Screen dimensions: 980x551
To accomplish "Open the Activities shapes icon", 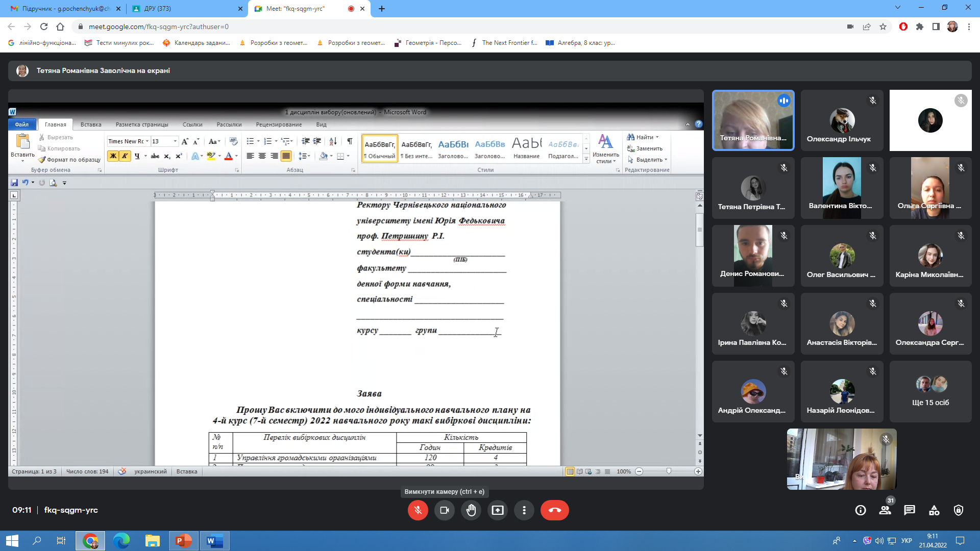I will (934, 510).
